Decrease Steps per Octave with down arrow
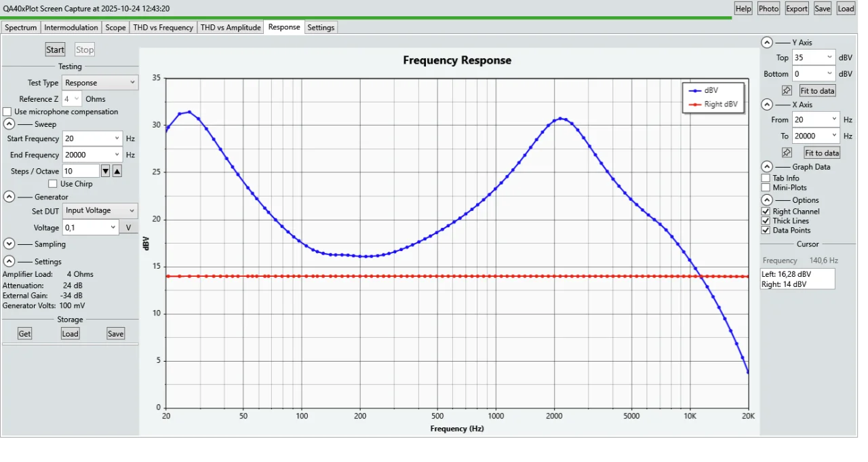The width and height of the screenshot is (868, 462). 105,171
